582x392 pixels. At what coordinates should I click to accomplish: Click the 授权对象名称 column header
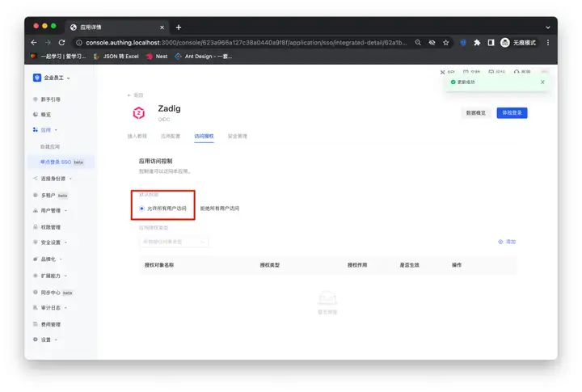click(x=159, y=265)
